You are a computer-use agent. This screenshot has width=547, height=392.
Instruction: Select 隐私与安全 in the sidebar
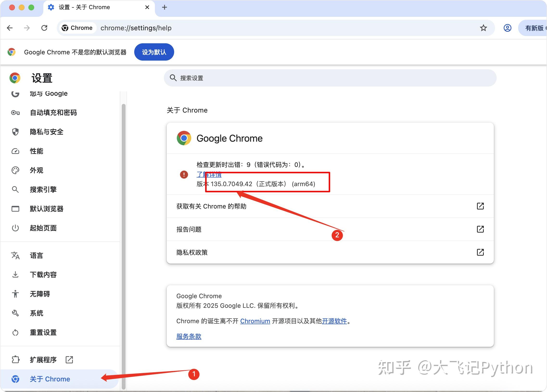pos(46,132)
